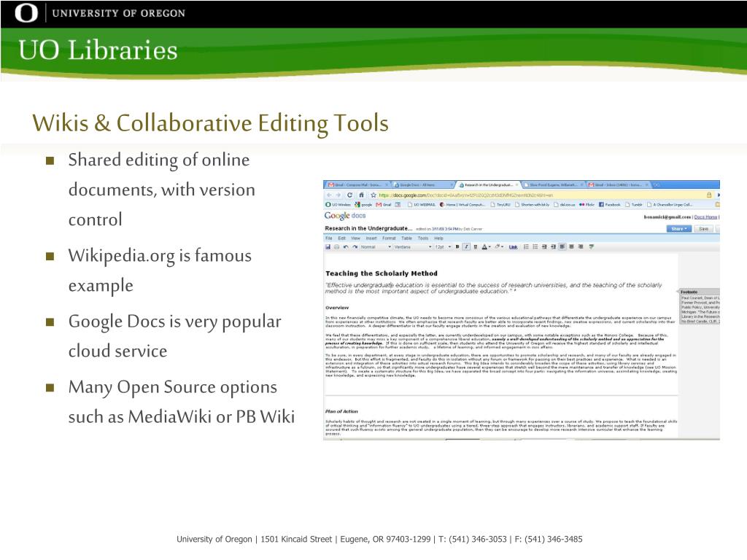This screenshot has height=560, width=747.
Task: Align text center
Action: (x=572, y=246)
